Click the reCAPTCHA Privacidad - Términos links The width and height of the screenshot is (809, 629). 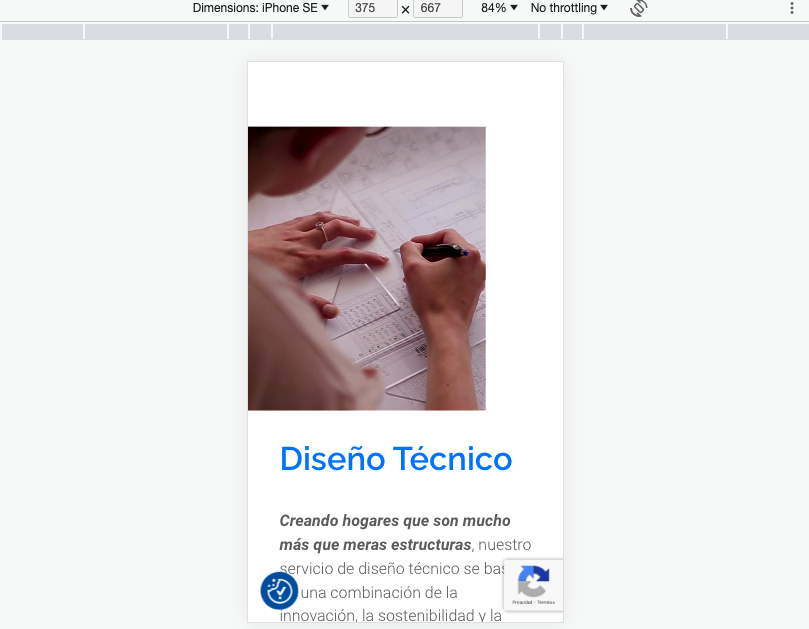pos(533,602)
